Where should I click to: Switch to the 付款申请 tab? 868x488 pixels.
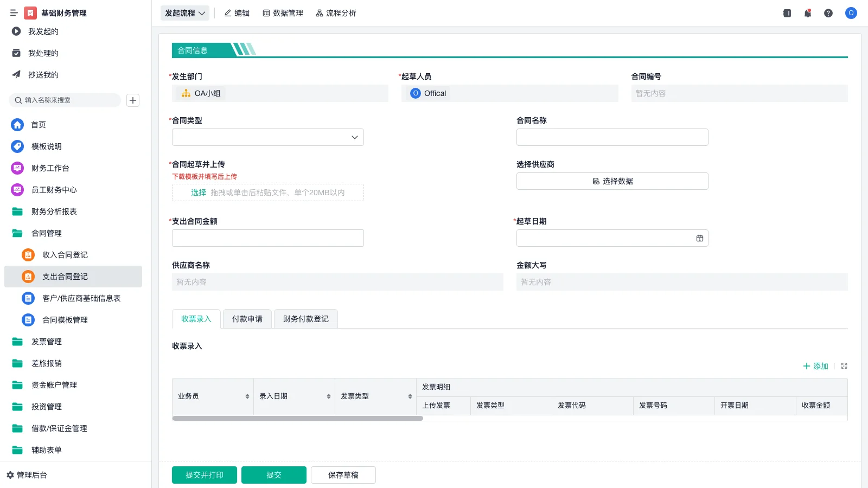click(x=247, y=319)
